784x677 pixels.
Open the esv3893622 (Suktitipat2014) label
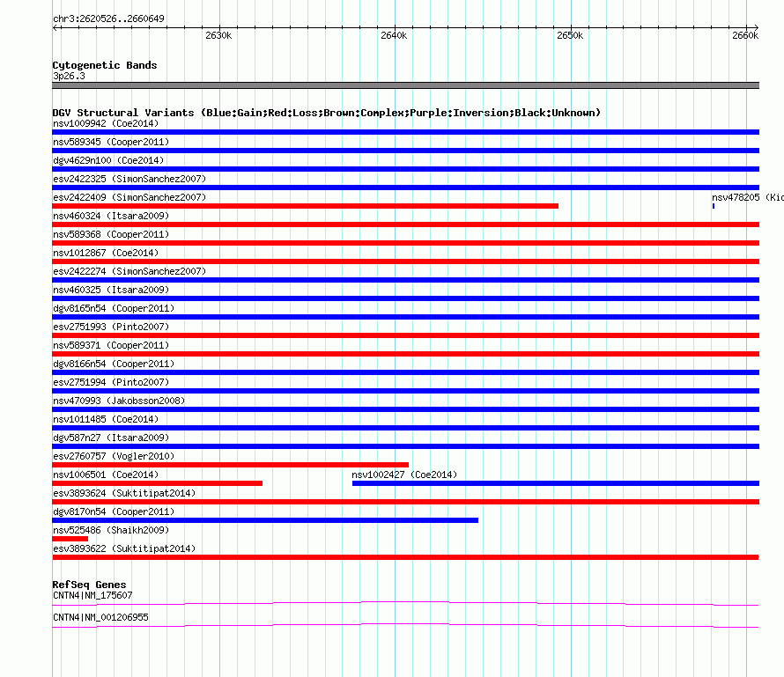[x=124, y=548]
